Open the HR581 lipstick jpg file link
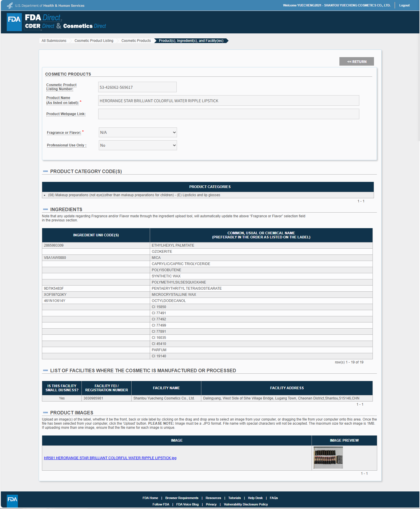420x509 pixels. (x=110, y=458)
